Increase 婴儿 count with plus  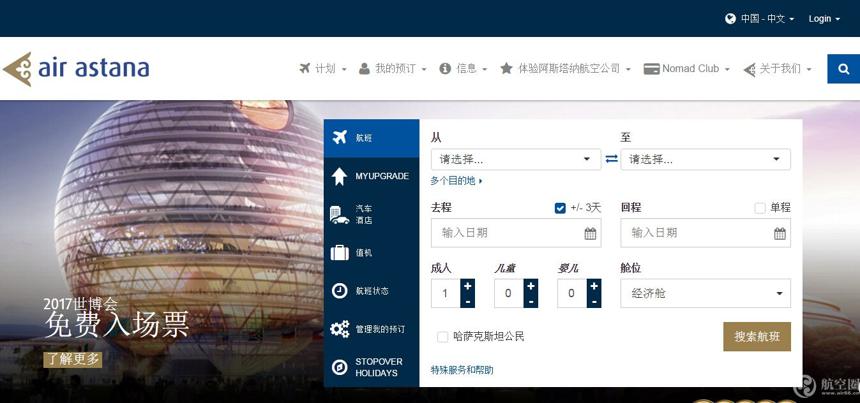click(x=594, y=286)
